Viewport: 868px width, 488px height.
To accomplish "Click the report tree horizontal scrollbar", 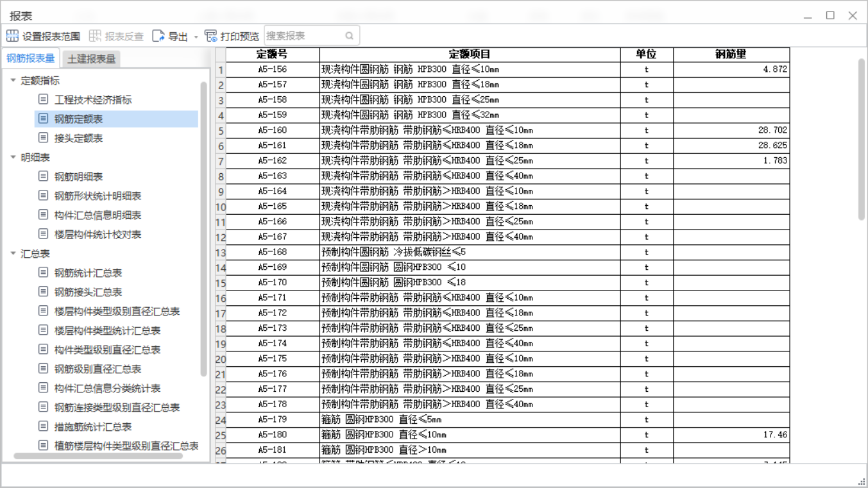I will [98, 456].
